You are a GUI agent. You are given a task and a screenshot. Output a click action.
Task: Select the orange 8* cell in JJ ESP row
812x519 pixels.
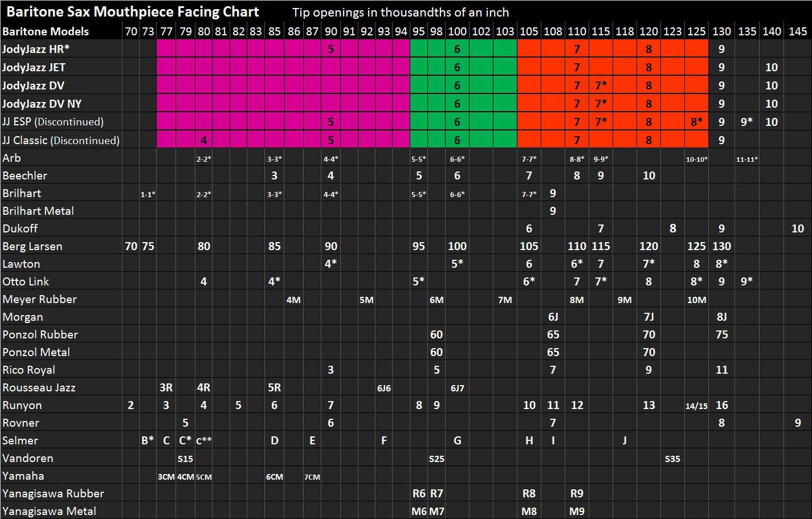pos(696,122)
